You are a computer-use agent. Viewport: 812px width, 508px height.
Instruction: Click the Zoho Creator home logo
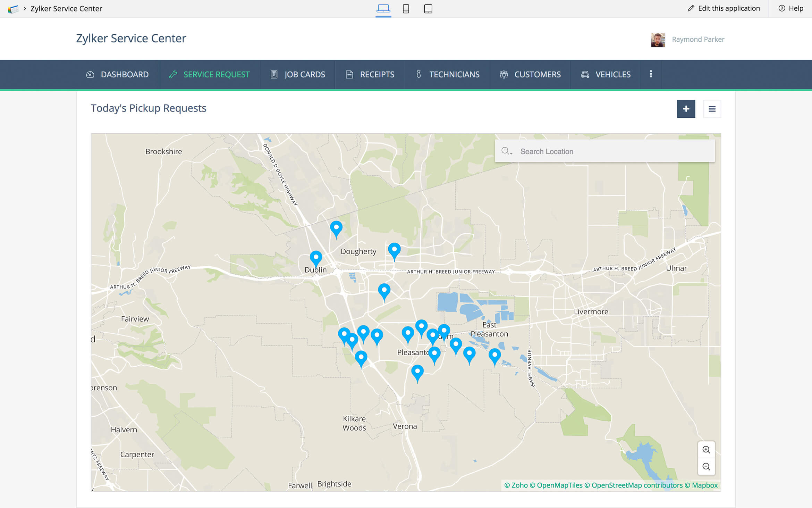point(13,9)
